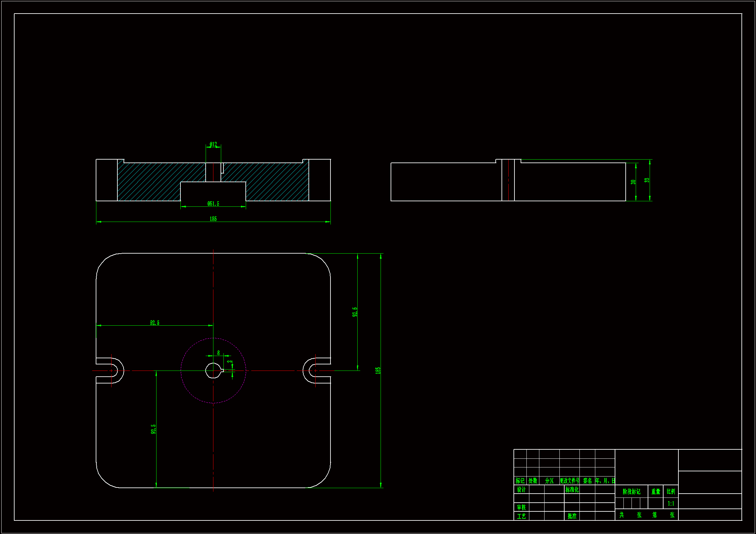Select the 33 height dimension in side view

click(x=647, y=180)
